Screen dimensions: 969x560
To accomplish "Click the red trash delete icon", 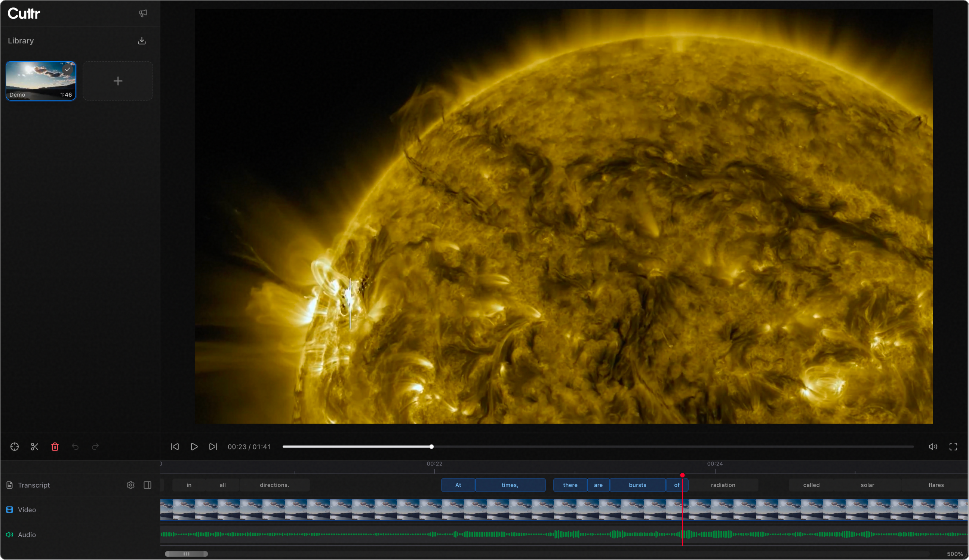I will pos(55,446).
